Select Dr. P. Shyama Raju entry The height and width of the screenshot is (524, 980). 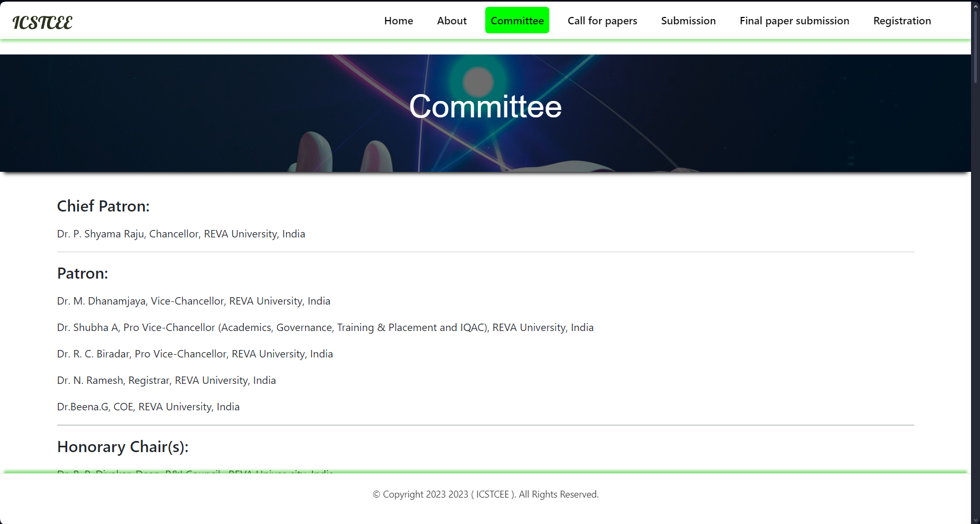pos(181,234)
